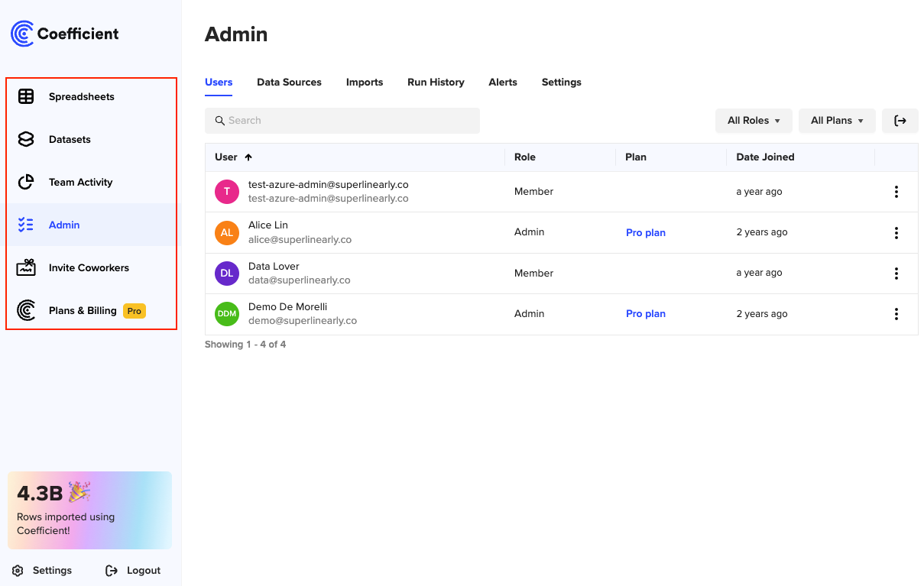
Task: Switch to the Data Sources tab
Action: pyautogui.click(x=289, y=83)
